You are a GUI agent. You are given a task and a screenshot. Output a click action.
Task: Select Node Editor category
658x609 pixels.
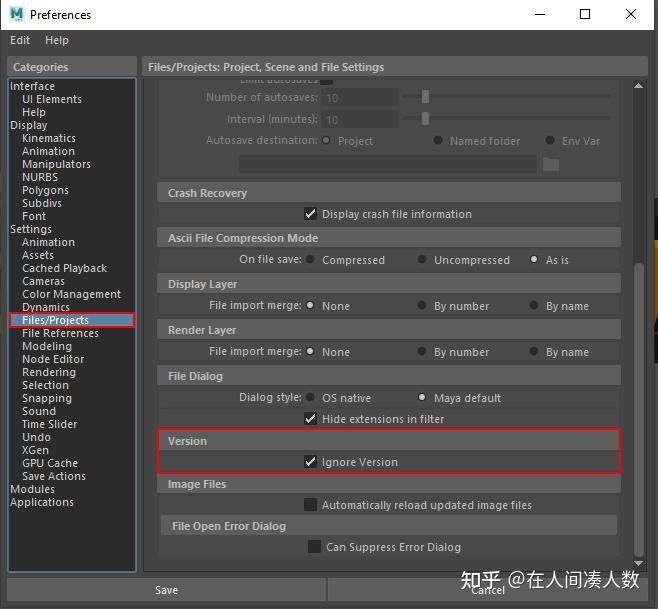click(x=53, y=359)
